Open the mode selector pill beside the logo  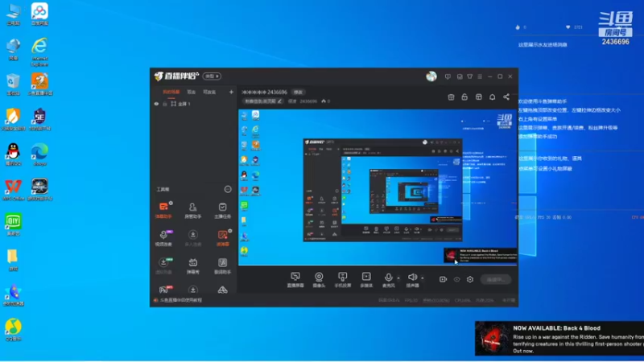point(212,76)
